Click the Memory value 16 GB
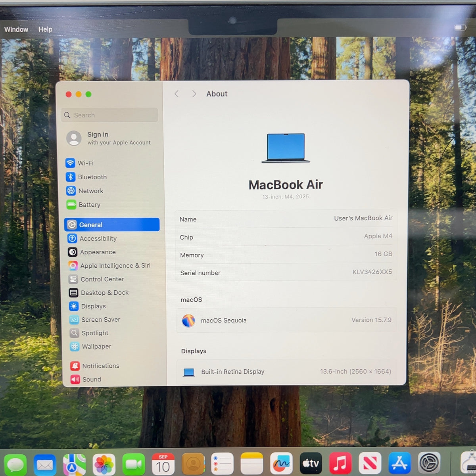This screenshot has height=476, width=476. [x=383, y=254]
